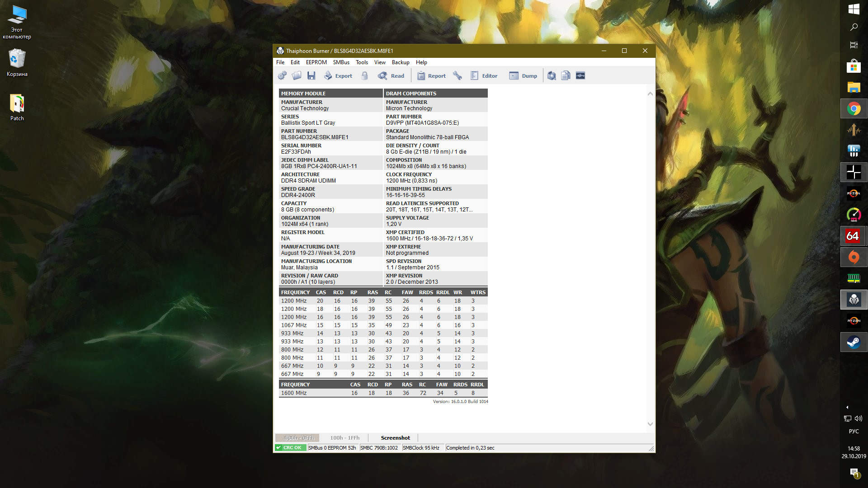Open 'Этот компьютер' desktop icon

(17, 22)
